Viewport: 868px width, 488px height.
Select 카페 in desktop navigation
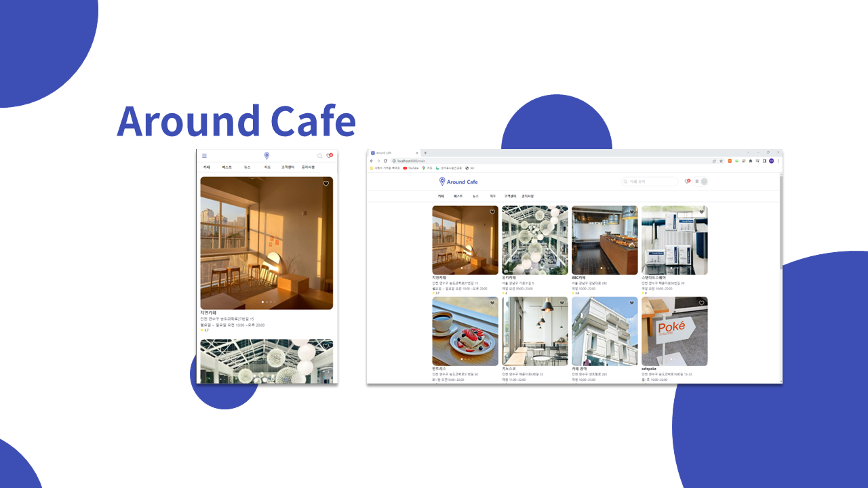pyautogui.click(x=441, y=196)
